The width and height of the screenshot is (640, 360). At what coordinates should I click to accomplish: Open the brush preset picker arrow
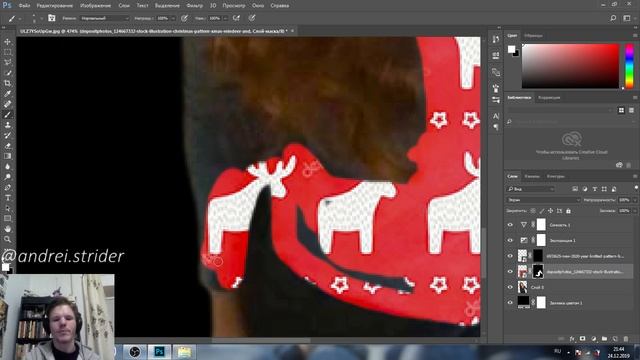click(x=41, y=18)
